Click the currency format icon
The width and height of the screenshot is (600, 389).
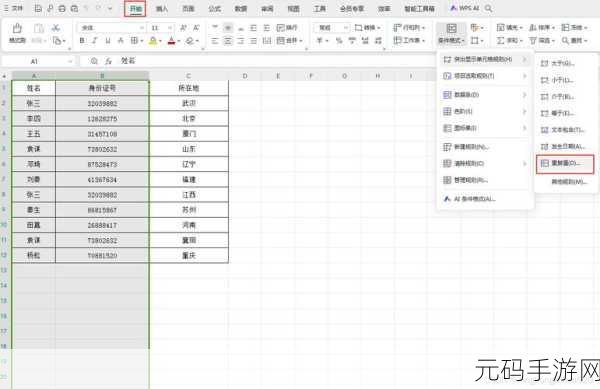point(321,41)
